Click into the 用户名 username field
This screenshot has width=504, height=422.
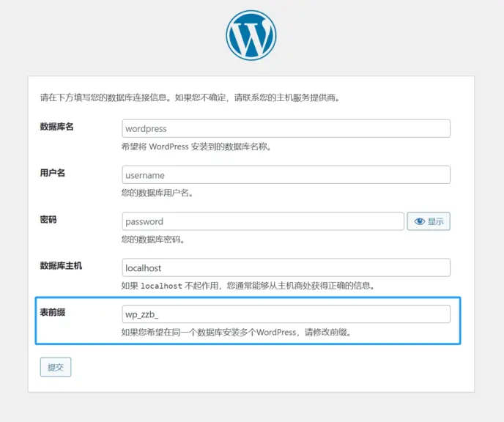click(286, 175)
